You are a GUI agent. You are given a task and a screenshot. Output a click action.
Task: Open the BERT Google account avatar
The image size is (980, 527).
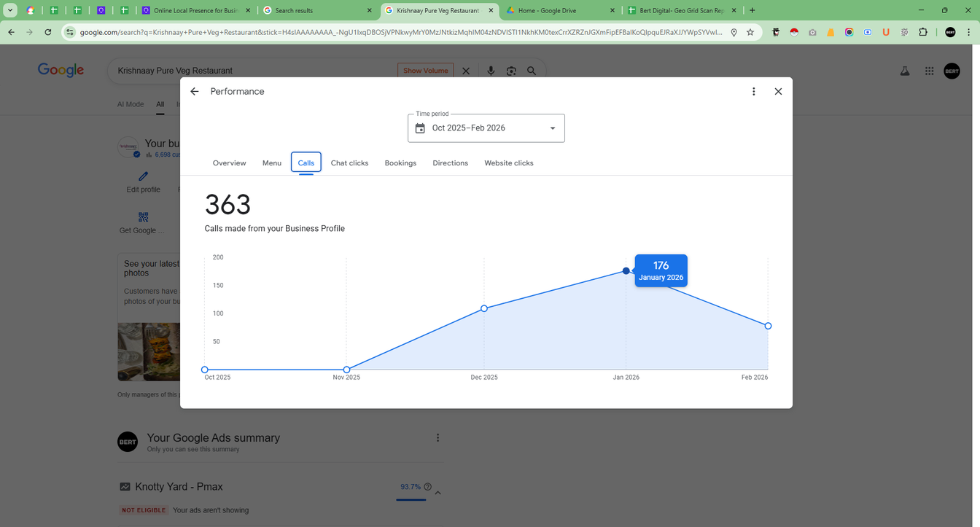tap(952, 71)
